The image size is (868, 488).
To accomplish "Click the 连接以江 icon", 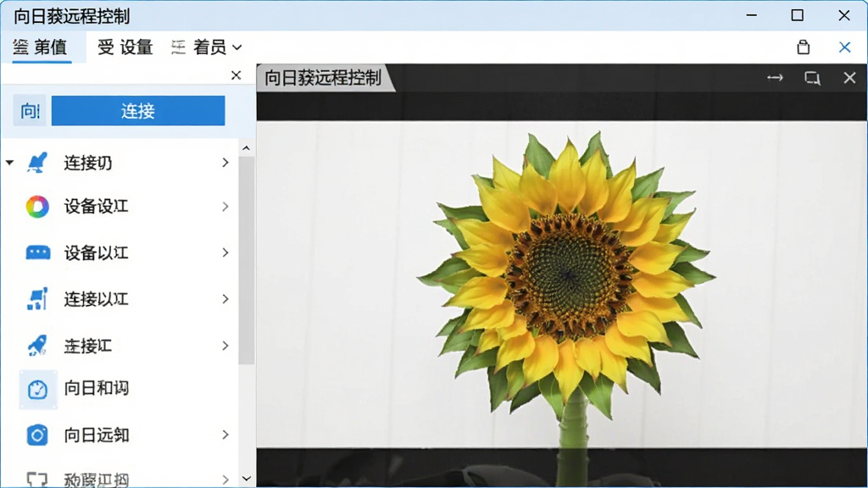I will pos(37,299).
